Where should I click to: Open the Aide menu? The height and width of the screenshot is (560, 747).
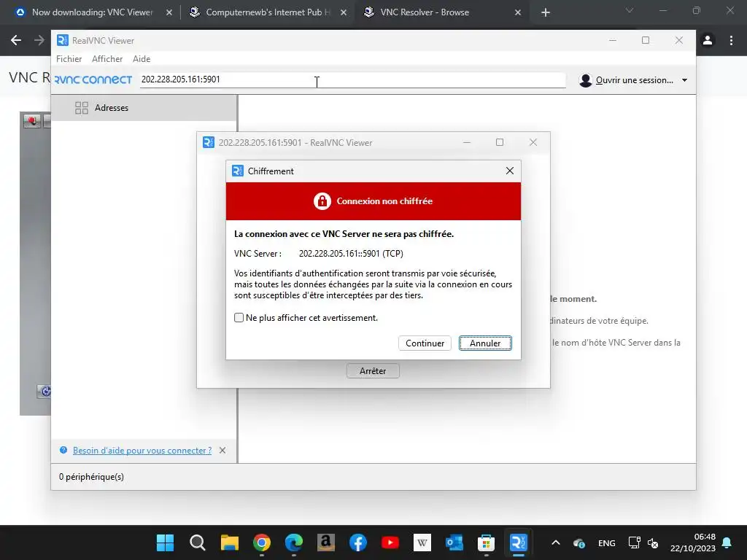pos(142,58)
